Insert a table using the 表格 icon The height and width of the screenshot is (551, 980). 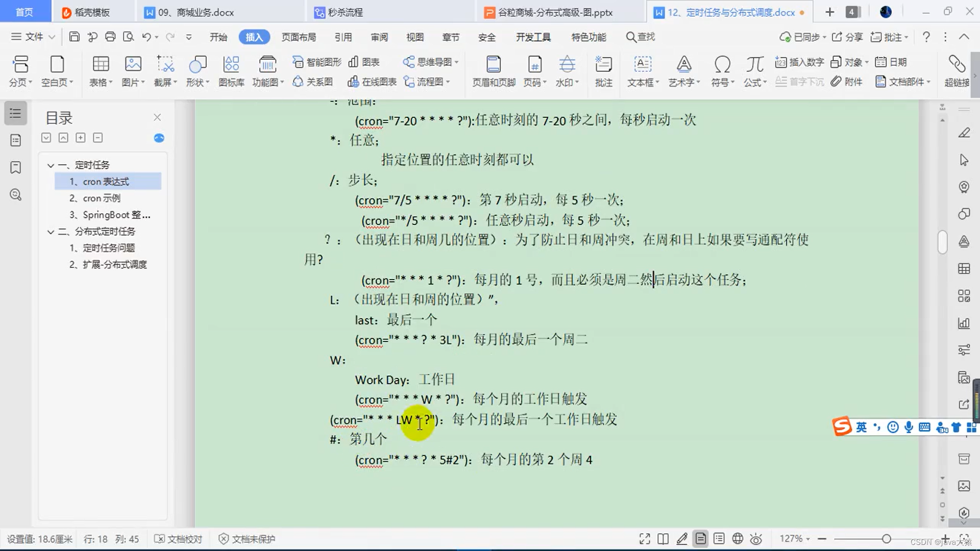pyautogui.click(x=101, y=65)
